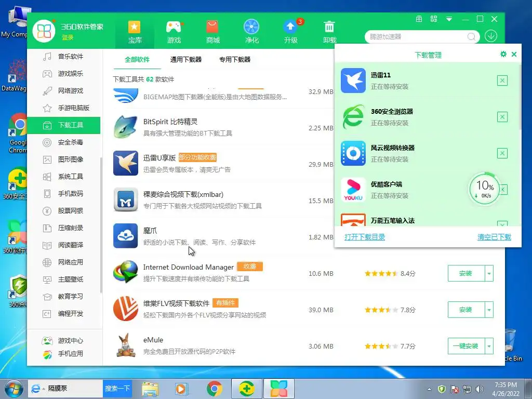Open Chrome from the taskbar

point(215,389)
